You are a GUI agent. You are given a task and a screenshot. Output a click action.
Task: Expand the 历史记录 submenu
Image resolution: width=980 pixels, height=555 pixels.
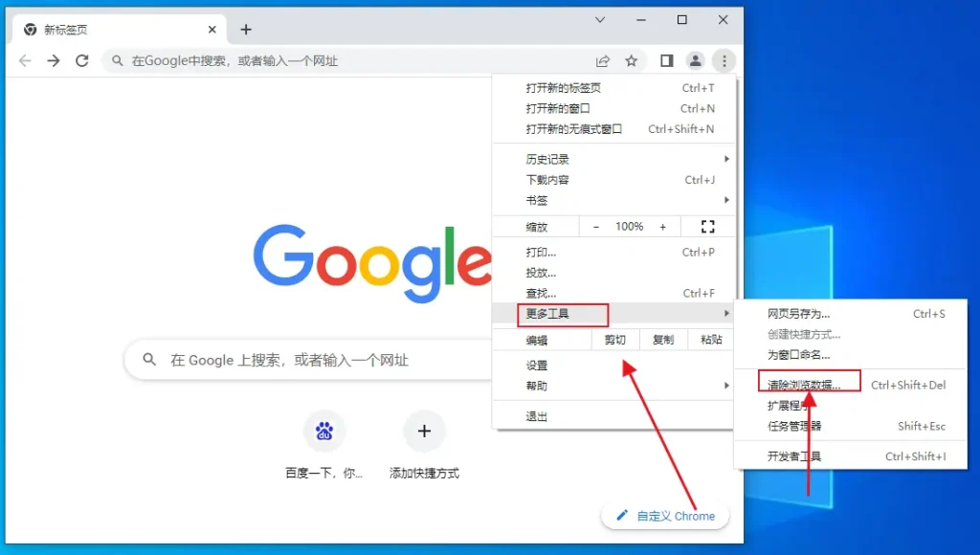click(613, 160)
